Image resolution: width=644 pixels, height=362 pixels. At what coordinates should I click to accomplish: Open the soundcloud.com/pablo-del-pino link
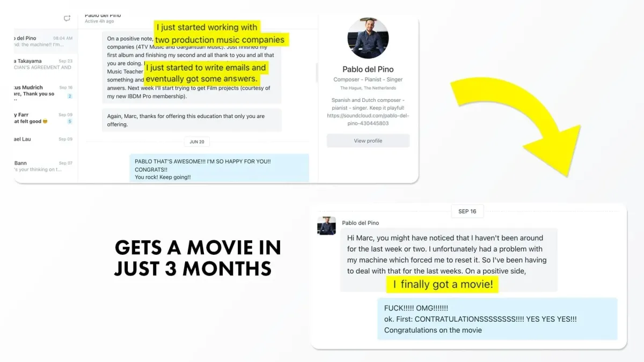368,119
